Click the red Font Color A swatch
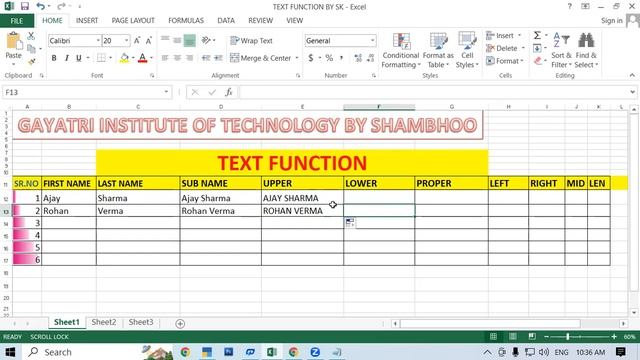This screenshot has height=360, width=640. [142, 58]
